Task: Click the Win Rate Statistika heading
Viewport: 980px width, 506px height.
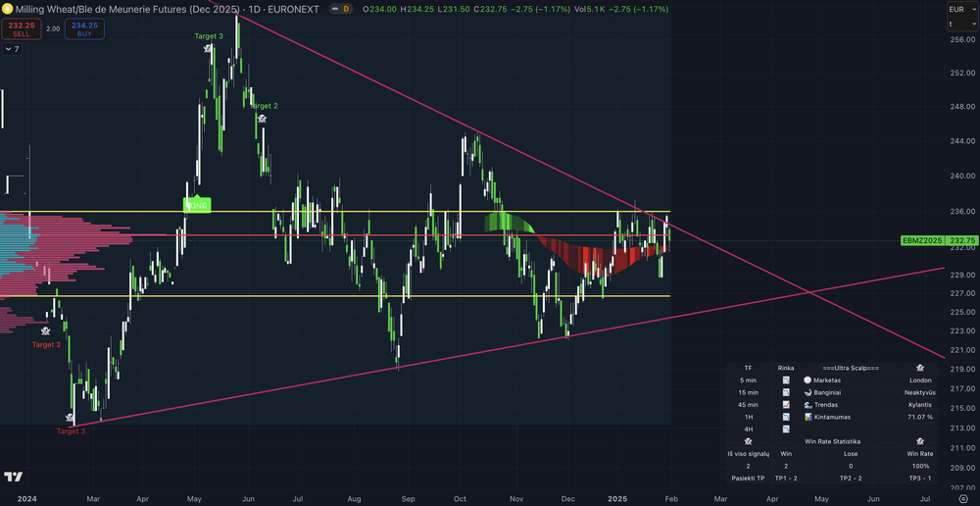Action: click(834, 441)
